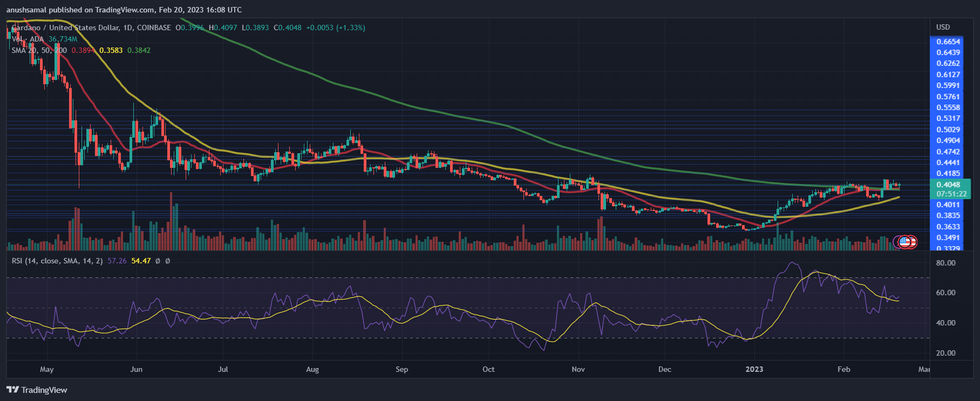Click the 0.6127 price axis label
980x401 pixels.
(948, 74)
